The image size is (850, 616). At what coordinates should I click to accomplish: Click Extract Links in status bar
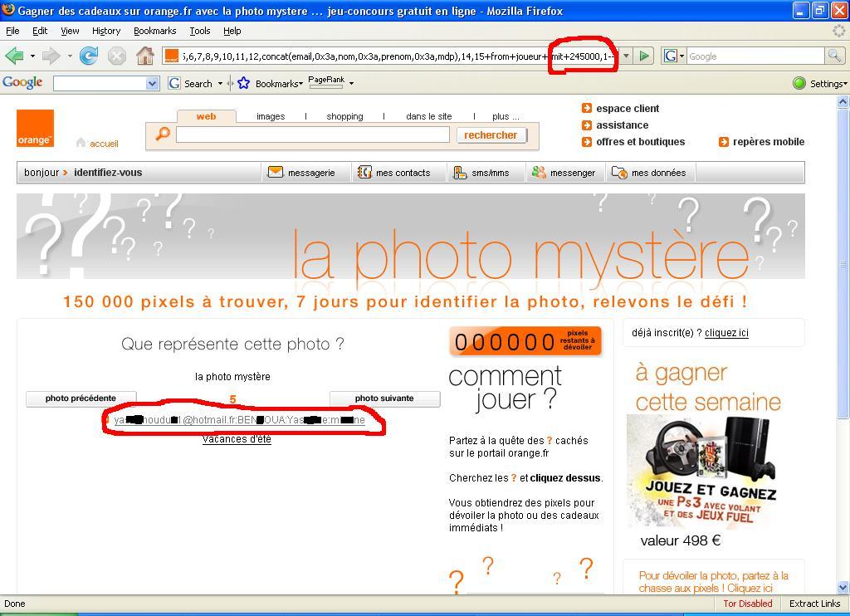[x=815, y=604]
